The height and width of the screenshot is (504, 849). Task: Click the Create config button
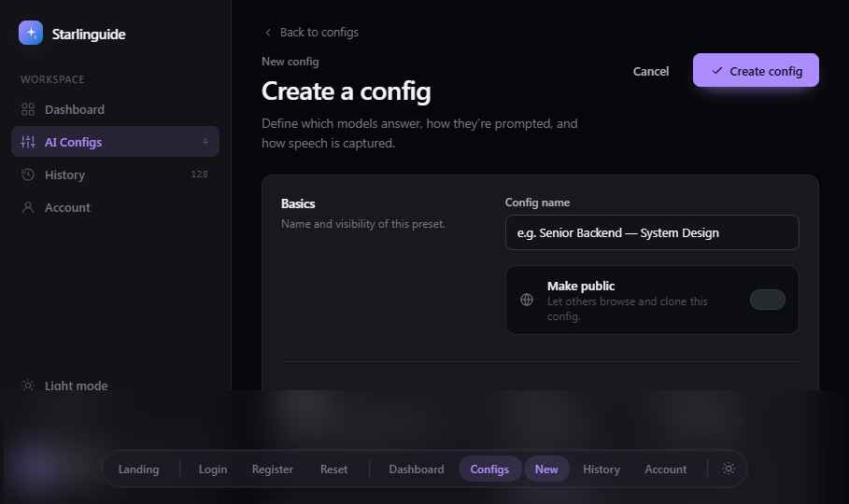(x=756, y=70)
